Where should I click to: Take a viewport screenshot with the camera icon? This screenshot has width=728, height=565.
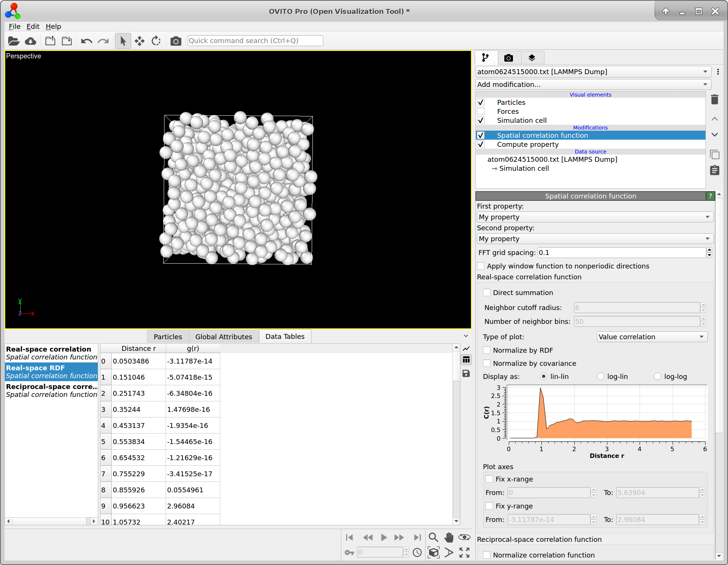pos(176,40)
